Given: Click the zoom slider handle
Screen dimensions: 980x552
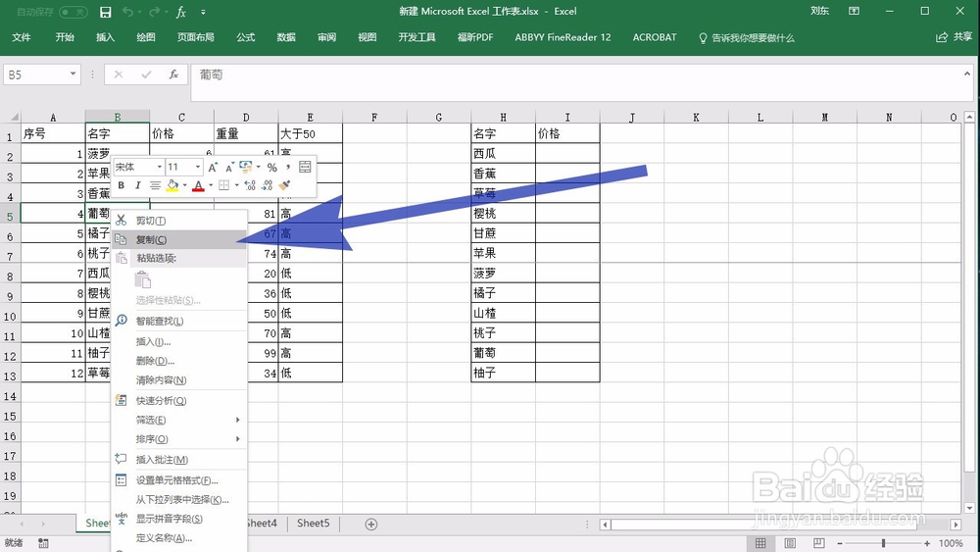Looking at the screenshot, I should click(x=883, y=543).
